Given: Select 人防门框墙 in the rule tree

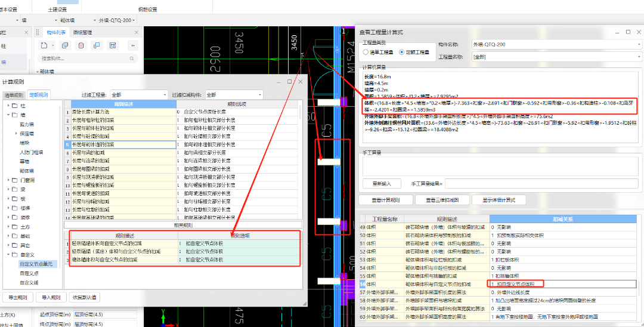Looking at the screenshot, I should coord(31,152).
